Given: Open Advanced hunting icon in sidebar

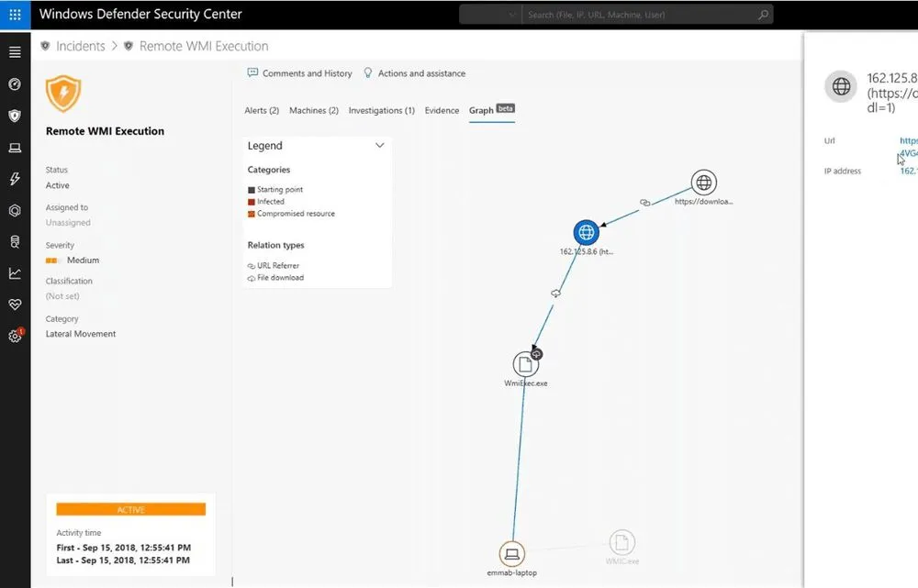Looking at the screenshot, I should [x=15, y=241].
